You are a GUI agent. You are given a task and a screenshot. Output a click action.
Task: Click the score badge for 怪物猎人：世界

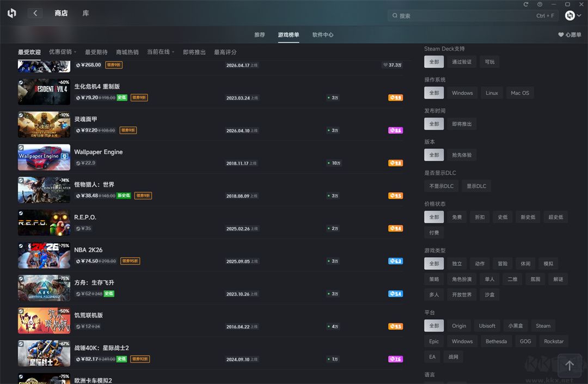395,196
